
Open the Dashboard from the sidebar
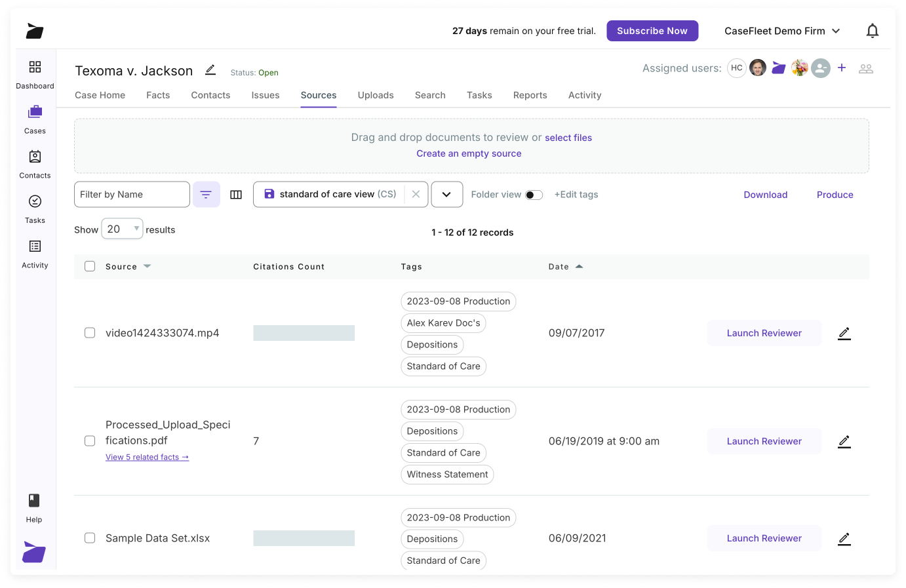click(x=35, y=74)
